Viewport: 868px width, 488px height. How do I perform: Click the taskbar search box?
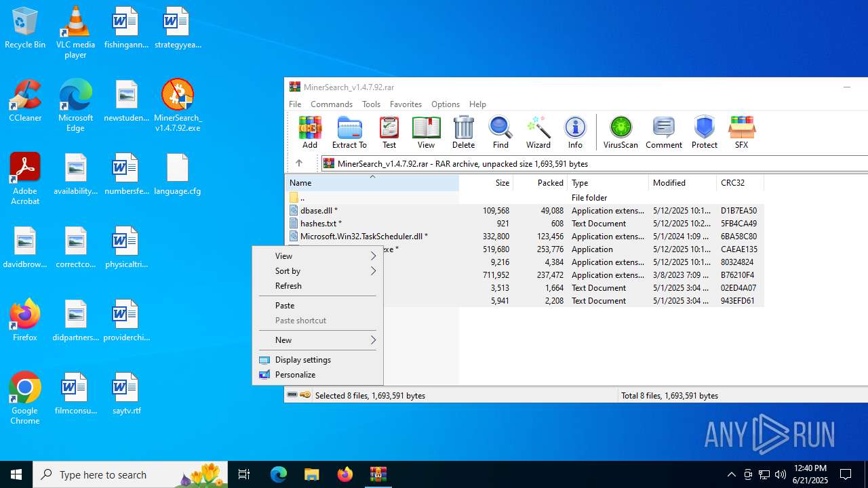point(130,474)
